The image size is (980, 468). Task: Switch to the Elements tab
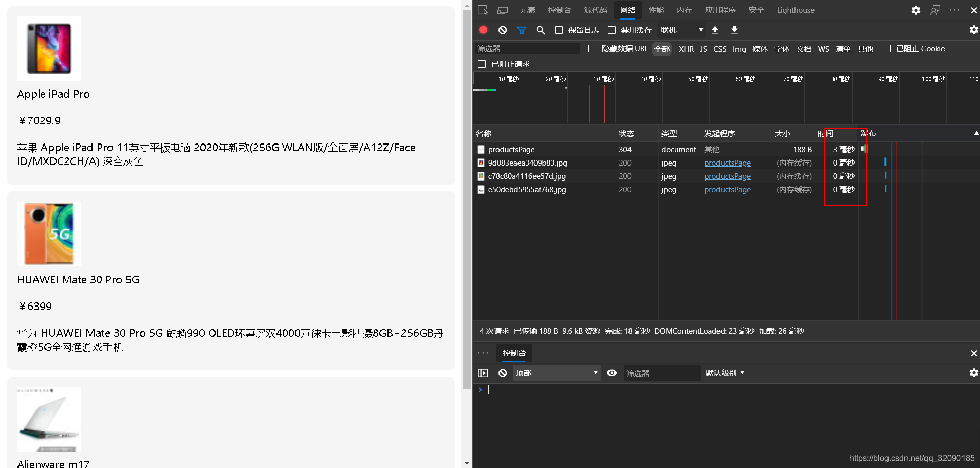pos(527,10)
